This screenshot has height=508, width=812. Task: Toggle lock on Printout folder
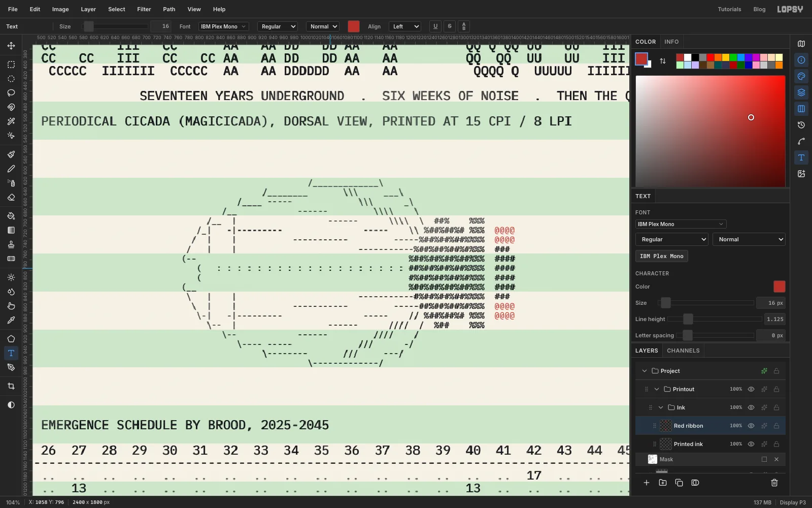tap(776, 389)
